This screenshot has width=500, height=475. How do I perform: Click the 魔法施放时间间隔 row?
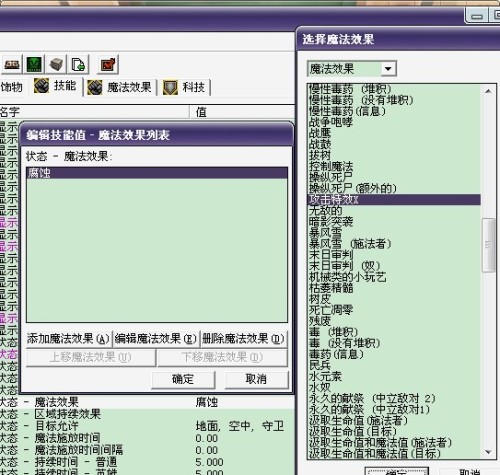[147, 450]
